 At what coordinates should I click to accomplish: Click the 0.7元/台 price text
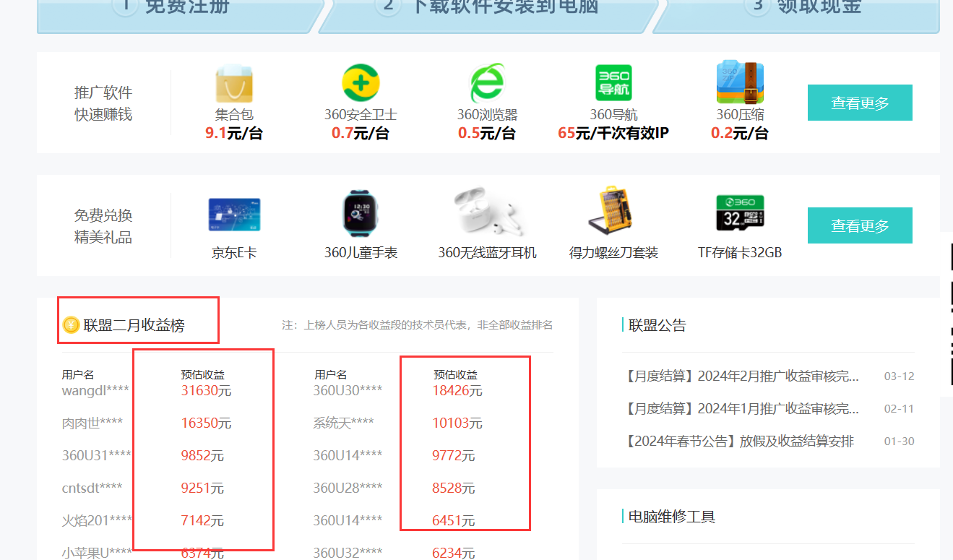point(361,134)
